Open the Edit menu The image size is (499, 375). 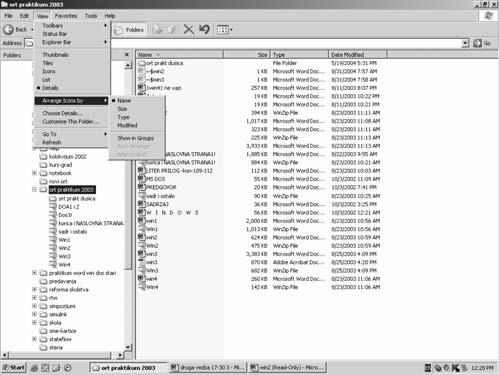(24, 16)
